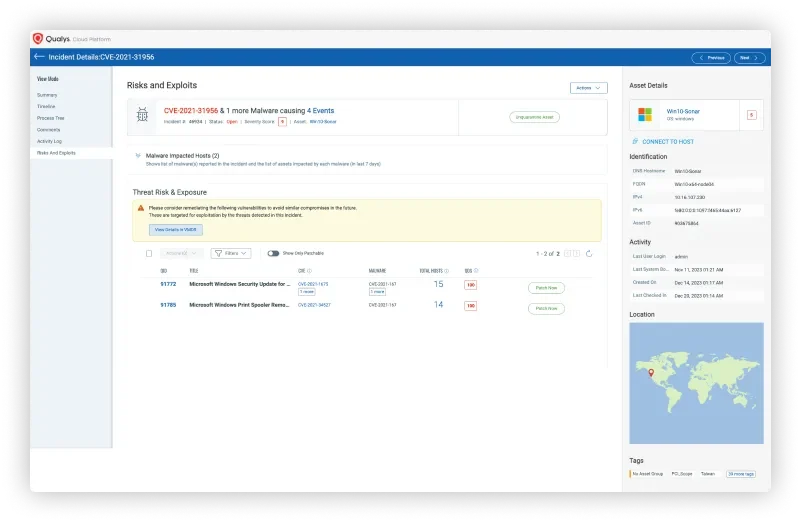Open Summary view mode
The image size is (801, 522).
(47, 95)
